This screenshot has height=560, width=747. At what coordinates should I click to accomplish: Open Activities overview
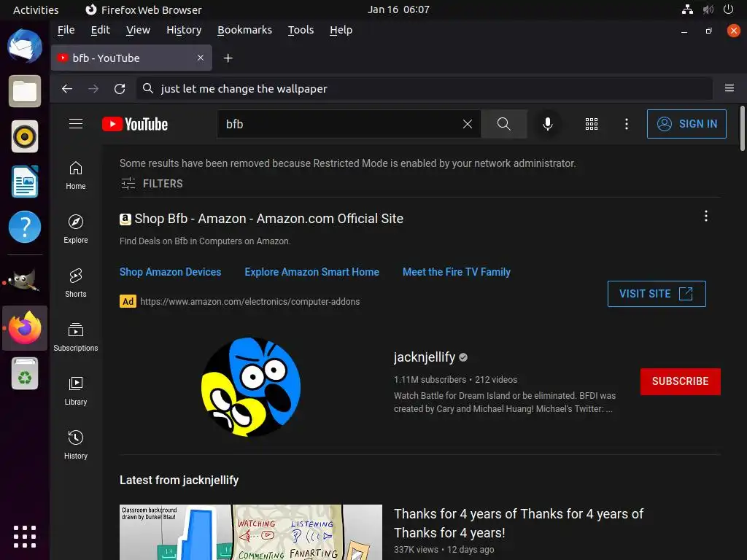[x=36, y=9]
